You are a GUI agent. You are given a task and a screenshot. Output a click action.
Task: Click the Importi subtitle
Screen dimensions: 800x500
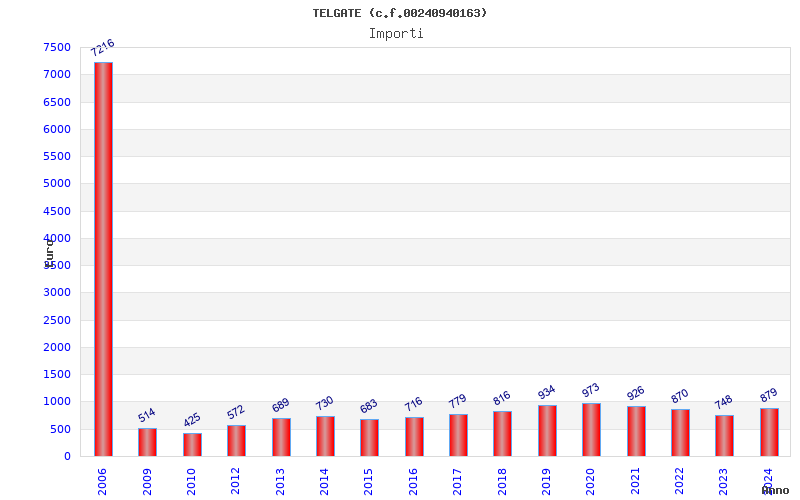pos(396,34)
